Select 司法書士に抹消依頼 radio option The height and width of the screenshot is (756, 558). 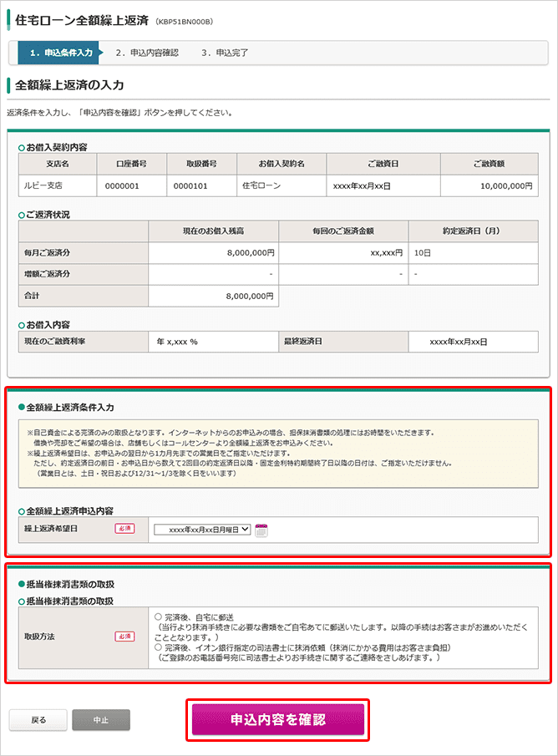tap(158, 647)
